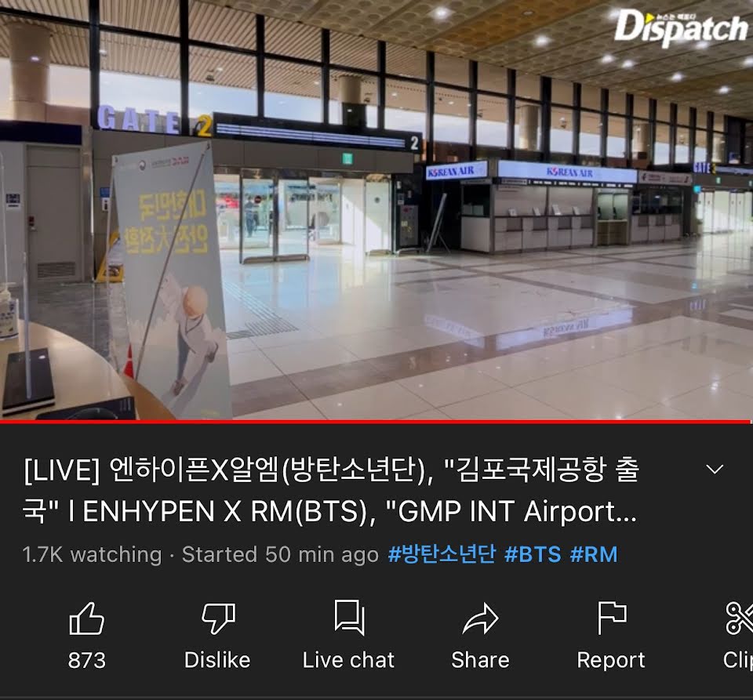Tap the 1.7K watching info line
This screenshot has height=700, width=753.
click(201, 555)
